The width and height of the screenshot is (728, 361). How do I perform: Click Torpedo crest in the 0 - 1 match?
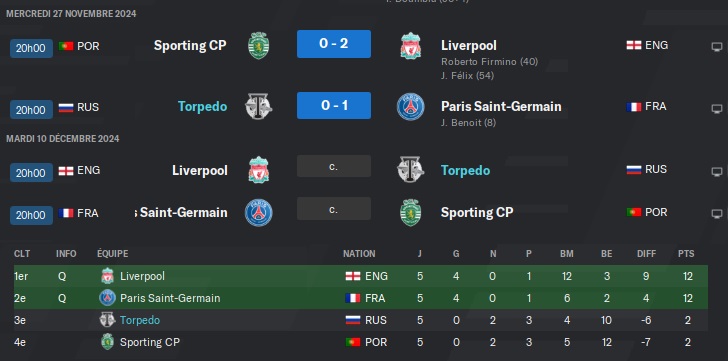point(258,107)
